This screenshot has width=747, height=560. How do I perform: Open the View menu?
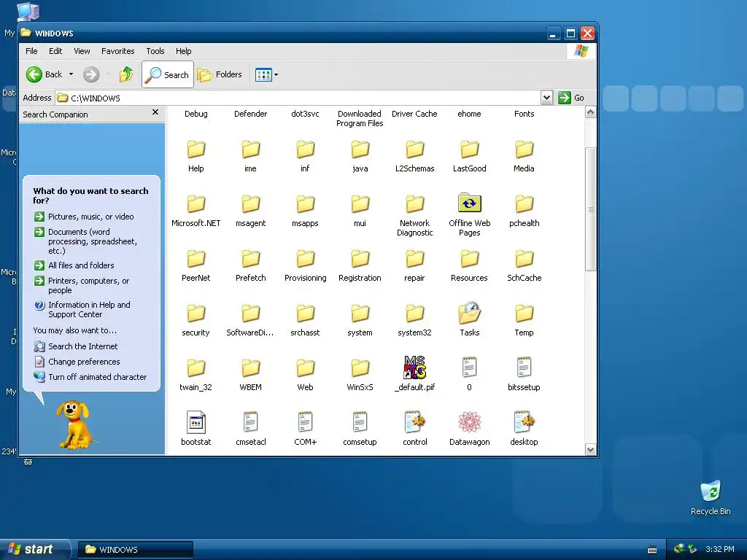coord(82,51)
